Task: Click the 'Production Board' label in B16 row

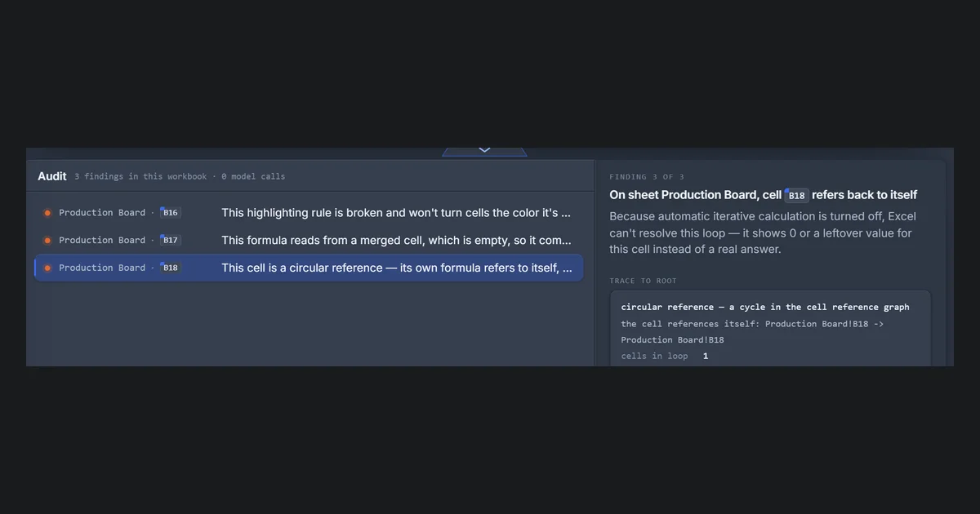Action: [x=102, y=213]
